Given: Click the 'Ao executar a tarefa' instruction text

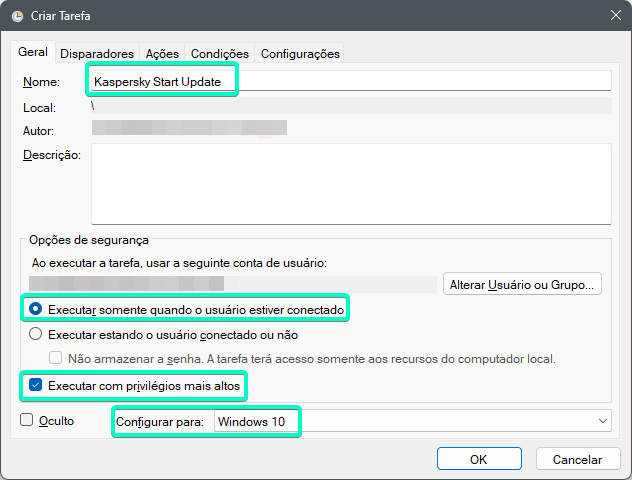Looking at the screenshot, I should (x=179, y=263).
